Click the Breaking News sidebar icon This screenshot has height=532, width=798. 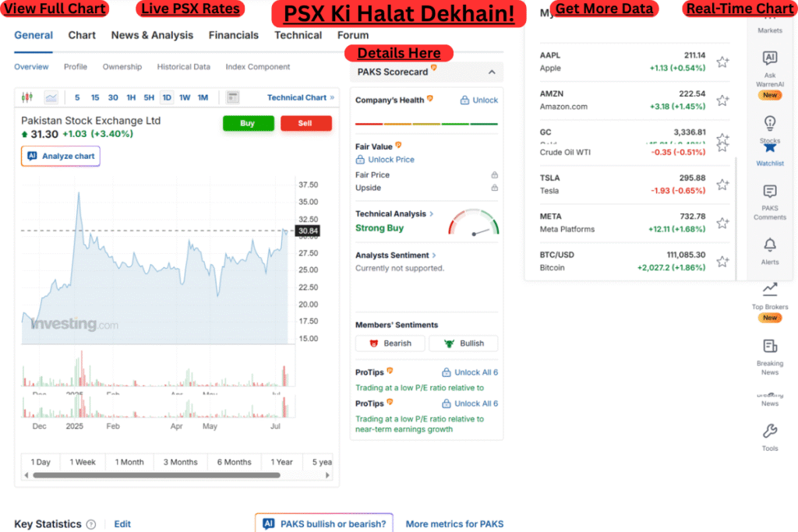click(770, 346)
